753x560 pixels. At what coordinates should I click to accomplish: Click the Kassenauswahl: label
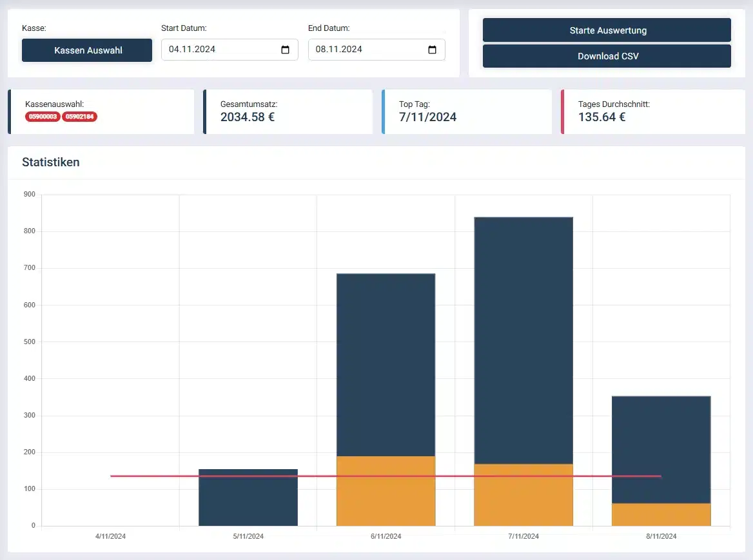pyautogui.click(x=54, y=104)
